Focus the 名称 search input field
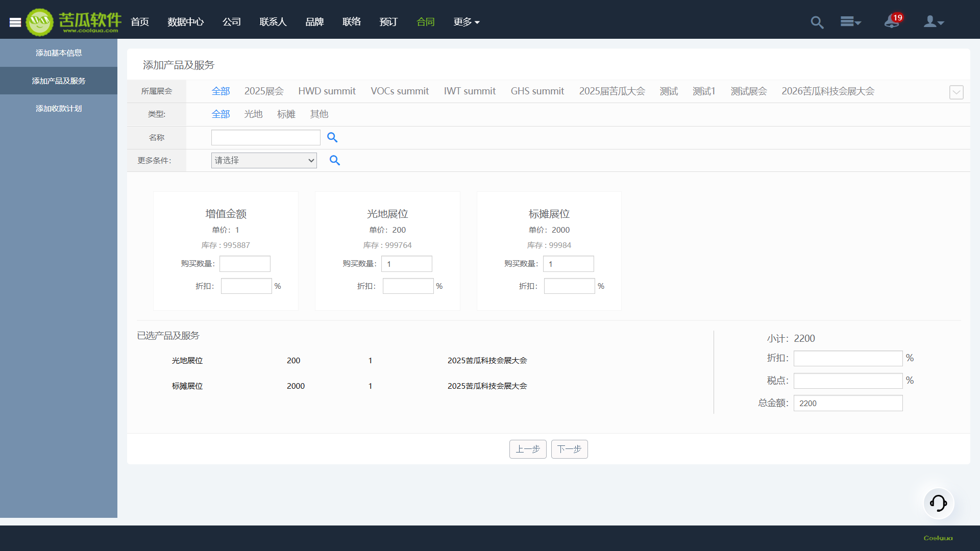The height and width of the screenshot is (551, 980). point(266,137)
